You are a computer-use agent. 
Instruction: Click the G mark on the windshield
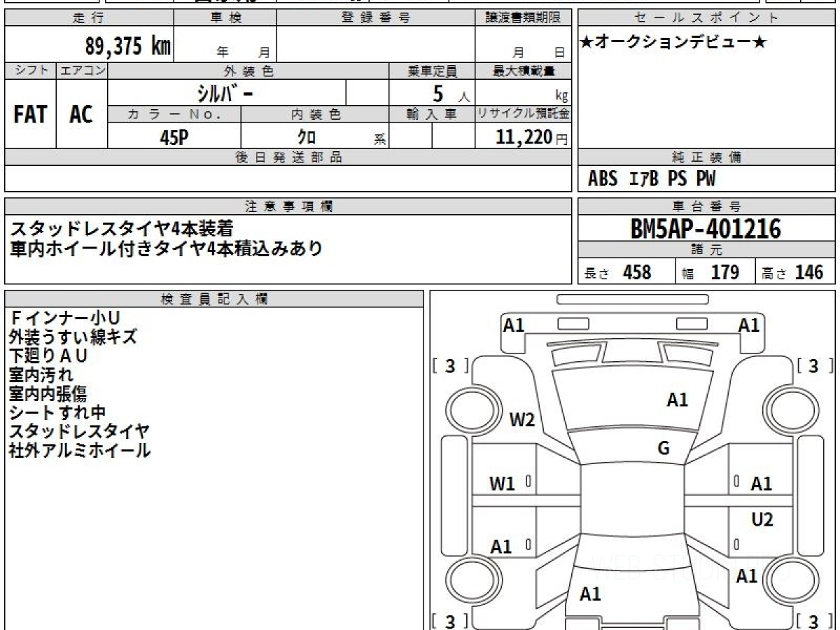[664, 449]
